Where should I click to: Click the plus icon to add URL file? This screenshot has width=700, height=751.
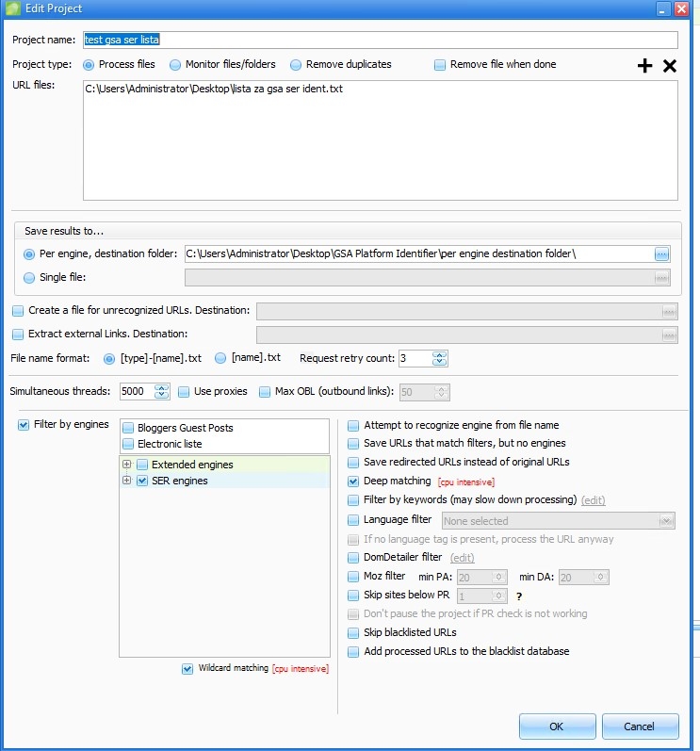click(644, 66)
